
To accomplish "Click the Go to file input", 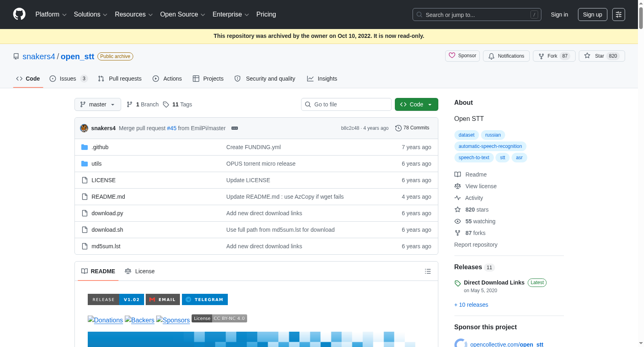I will click(x=346, y=104).
